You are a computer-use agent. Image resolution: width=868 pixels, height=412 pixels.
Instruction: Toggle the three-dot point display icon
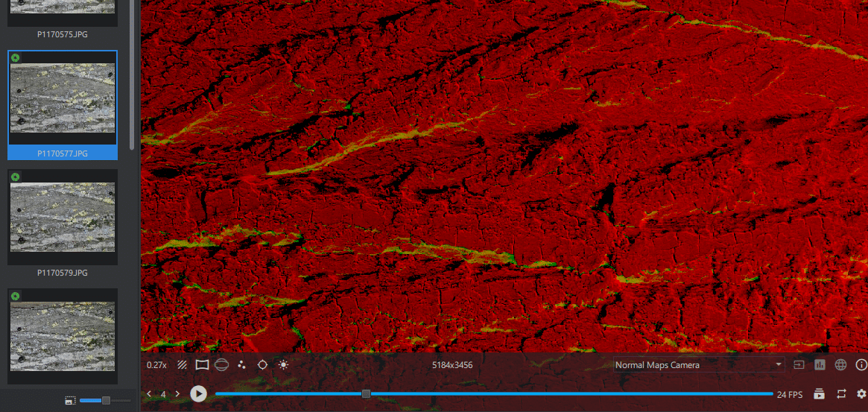point(241,365)
